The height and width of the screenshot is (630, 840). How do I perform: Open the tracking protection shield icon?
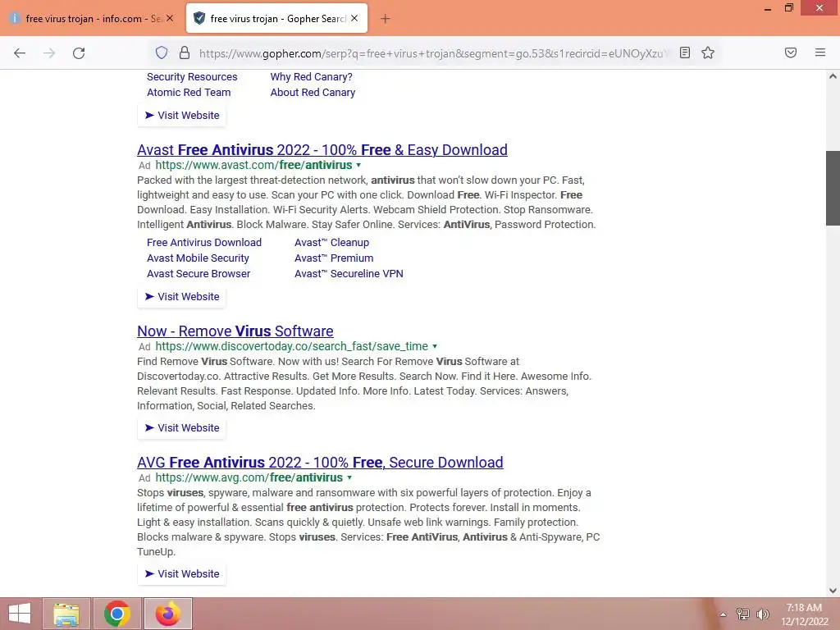[162, 52]
